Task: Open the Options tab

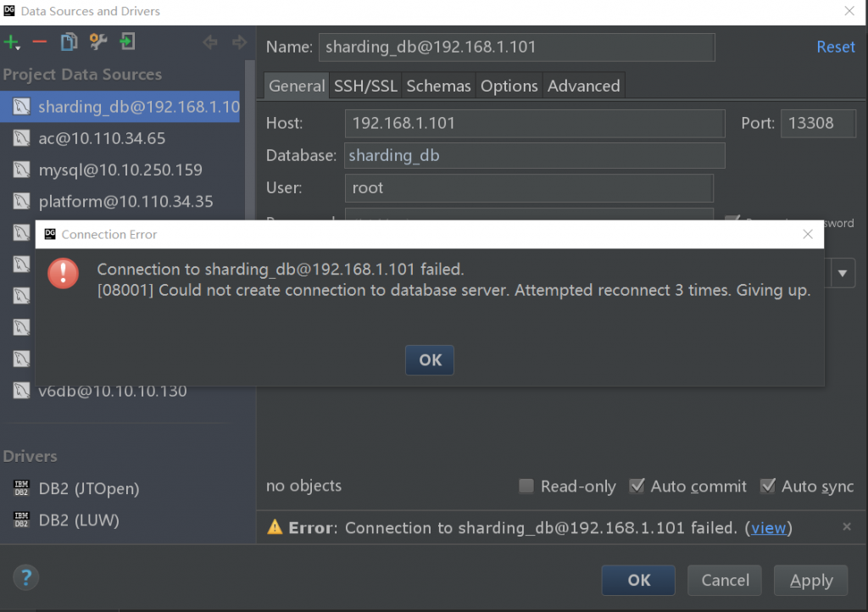Action: click(509, 86)
